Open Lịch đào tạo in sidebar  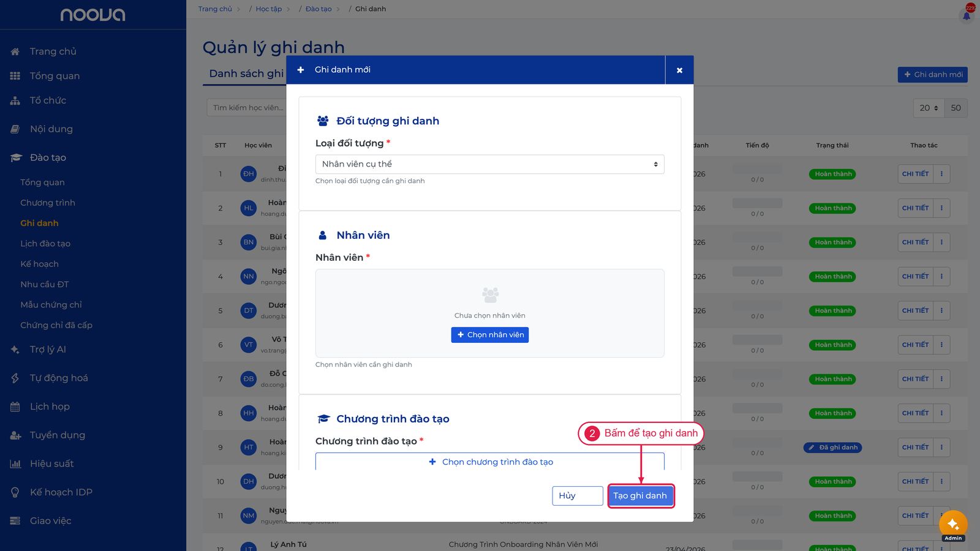point(45,244)
